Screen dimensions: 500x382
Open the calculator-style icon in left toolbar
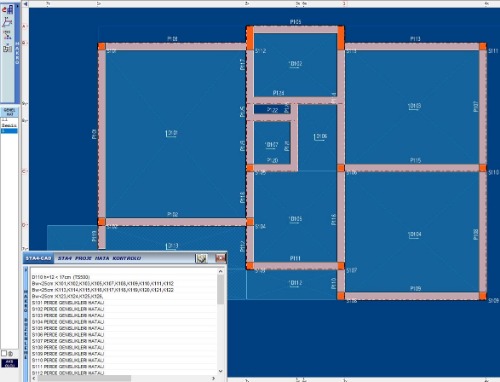[x=7, y=48]
